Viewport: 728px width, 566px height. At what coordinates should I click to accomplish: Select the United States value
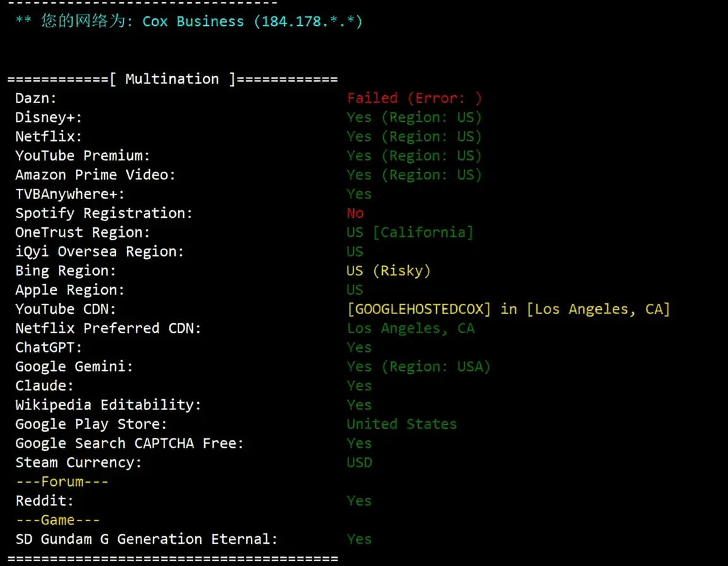pyautogui.click(x=402, y=424)
